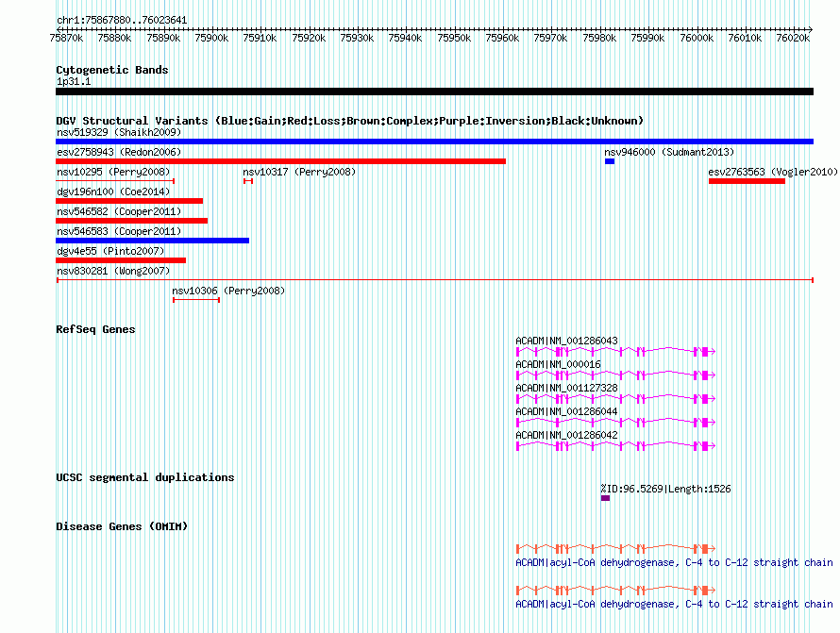Click the DGV Structural Variants track title
The height and width of the screenshot is (633, 840).
pyautogui.click(x=350, y=121)
